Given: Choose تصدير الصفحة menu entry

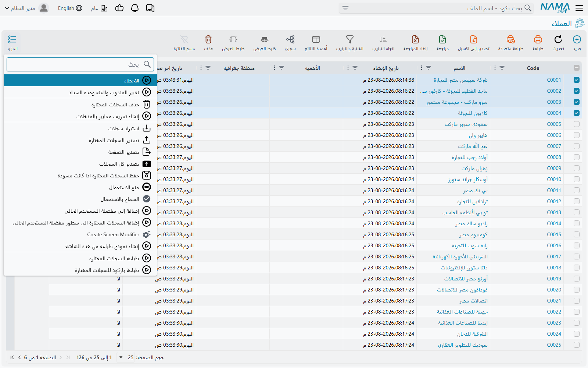Looking at the screenshot, I should [80, 152].
